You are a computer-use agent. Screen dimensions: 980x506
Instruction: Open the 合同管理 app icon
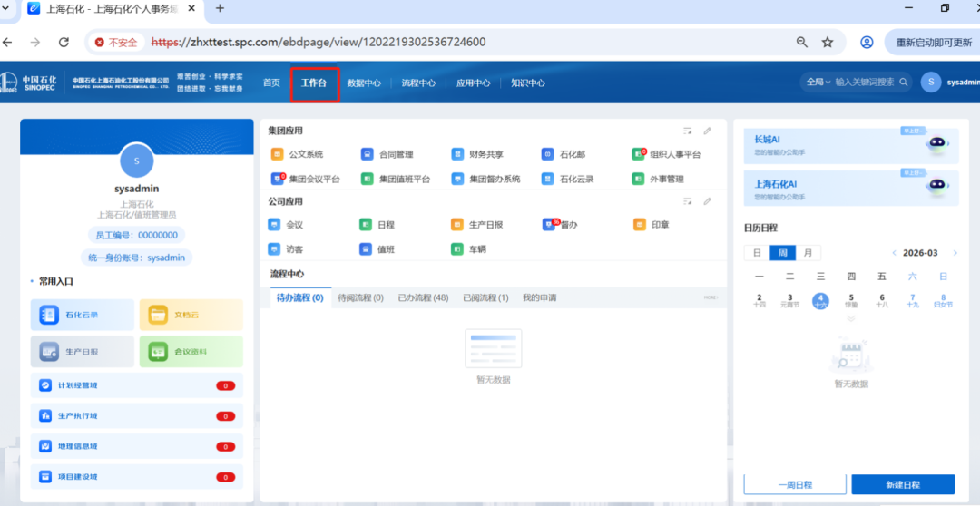coord(367,154)
